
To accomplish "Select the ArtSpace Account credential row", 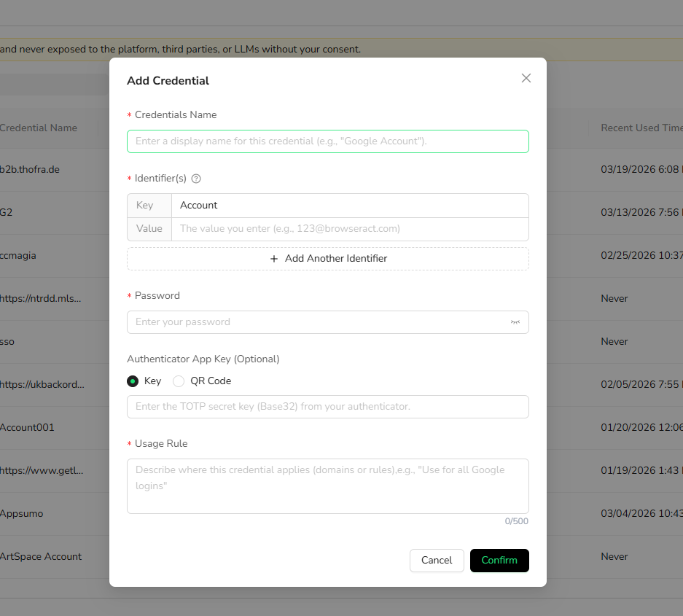I will [x=41, y=557].
